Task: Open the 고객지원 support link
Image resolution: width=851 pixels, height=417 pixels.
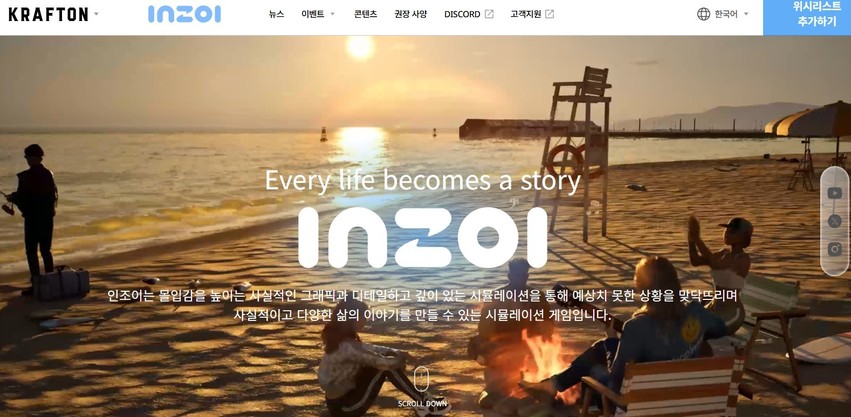Action: (x=525, y=14)
